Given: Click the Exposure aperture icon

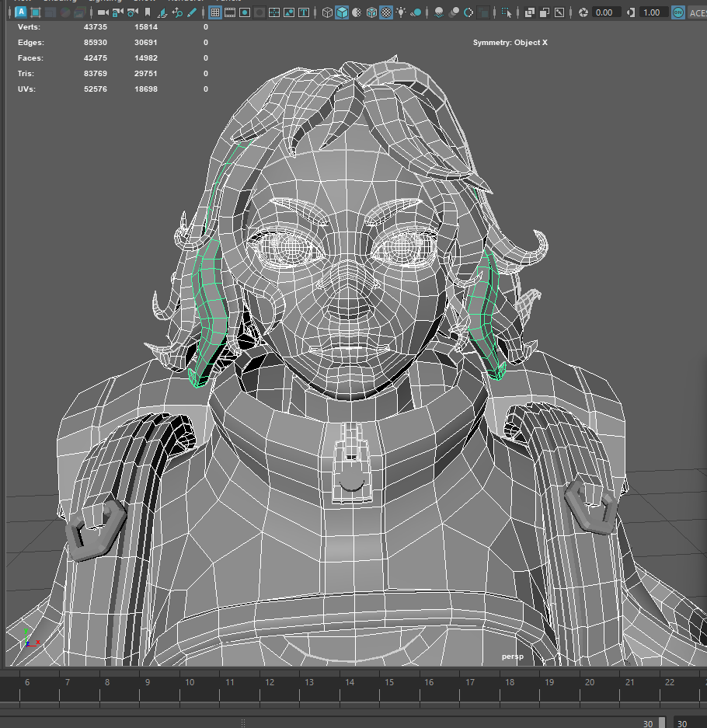Looking at the screenshot, I should [x=583, y=12].
